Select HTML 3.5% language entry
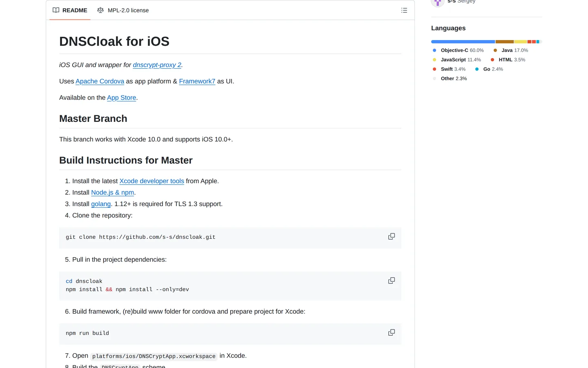 point(508,60)
